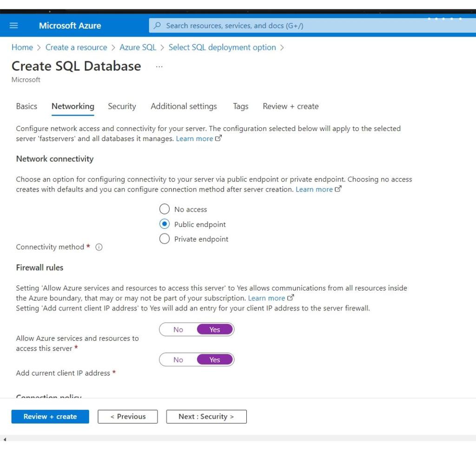Image resolution: width=476 pixels, height=476 pixels.
Task: Go to Home breadcrumb link
Action: pyautogui.click(x=22, y=47)
